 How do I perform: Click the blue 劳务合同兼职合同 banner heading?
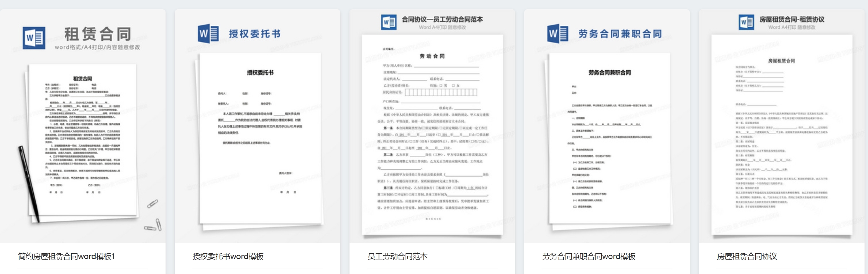point(620,34)
